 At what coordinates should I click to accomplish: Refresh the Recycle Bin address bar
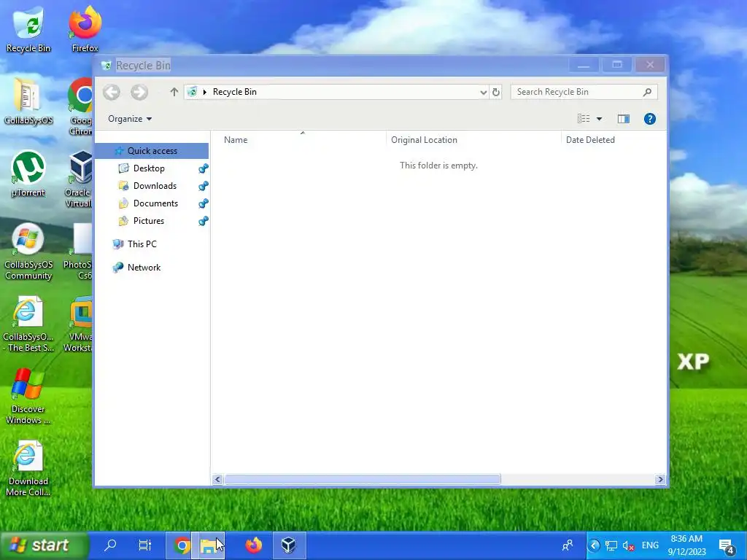click(x=496, y=92)
